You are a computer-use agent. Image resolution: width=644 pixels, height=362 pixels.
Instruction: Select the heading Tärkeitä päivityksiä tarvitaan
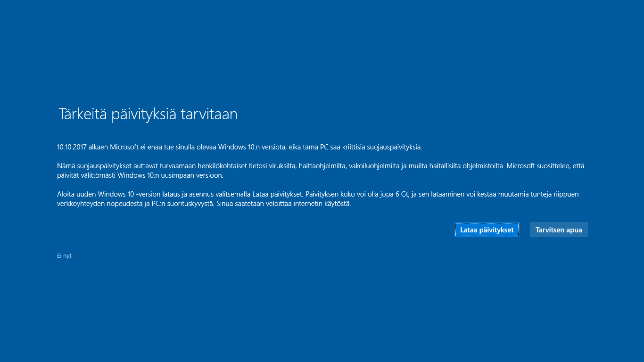tap(148, 115)
